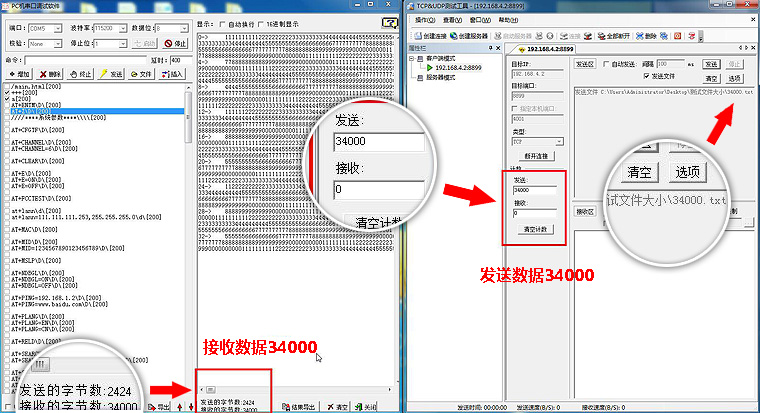The width and height of the screenshot is (760, 413).
Task: Click the lightning 发送 send button
Action: pyautogui.click(x=110, y=74)
